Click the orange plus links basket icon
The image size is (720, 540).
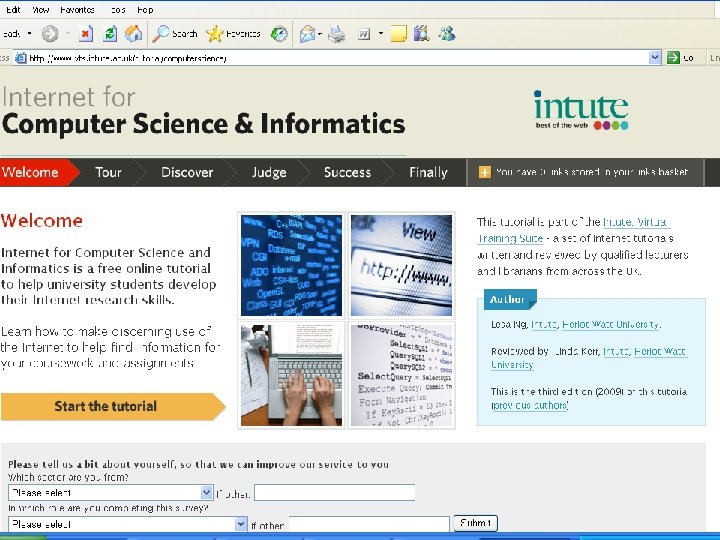(484, 172)
